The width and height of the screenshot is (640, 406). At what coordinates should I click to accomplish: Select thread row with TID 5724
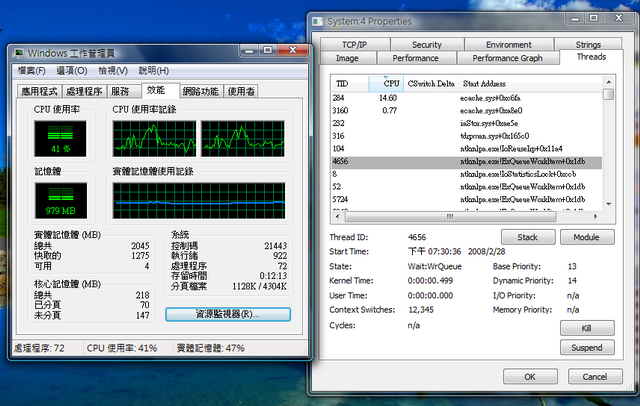(x=467, y=200)
